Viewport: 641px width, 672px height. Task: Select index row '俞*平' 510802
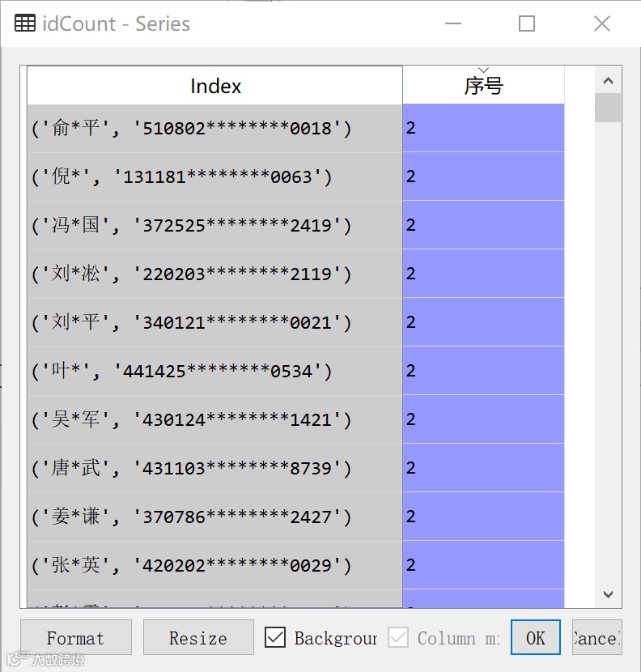click(x=215, y=128)
